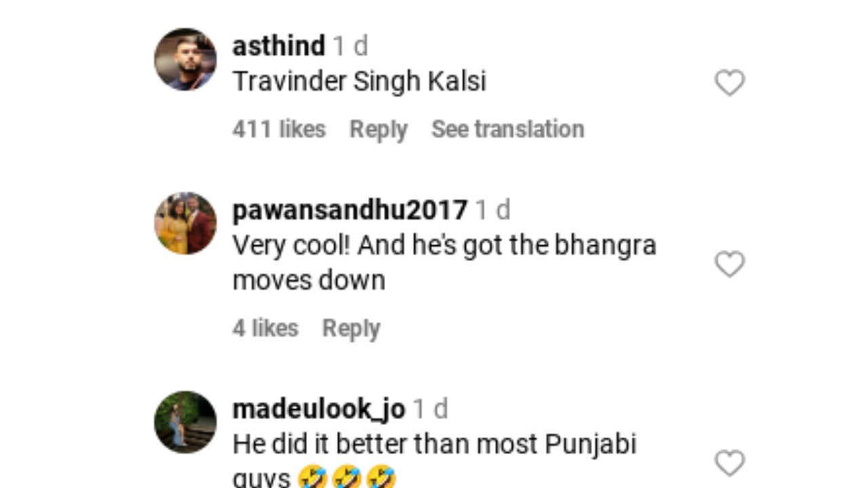Reply to pawansandhu2017's bhangra moves comment

click(351, 329)
